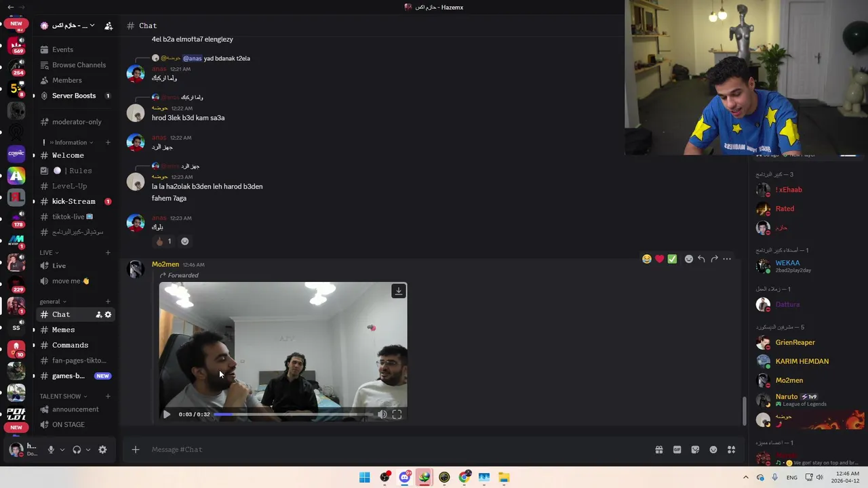868x488 pixels.
Task: Toggle the thumbs-up reaction on anas message
Action: [x=163, y=241]
